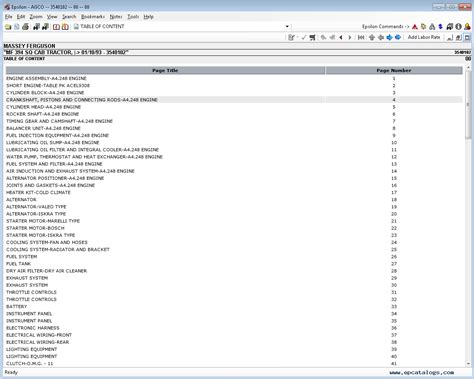Click Add Labor Rate button
Viewport: 474px width, 379px height.
(424, 37)
